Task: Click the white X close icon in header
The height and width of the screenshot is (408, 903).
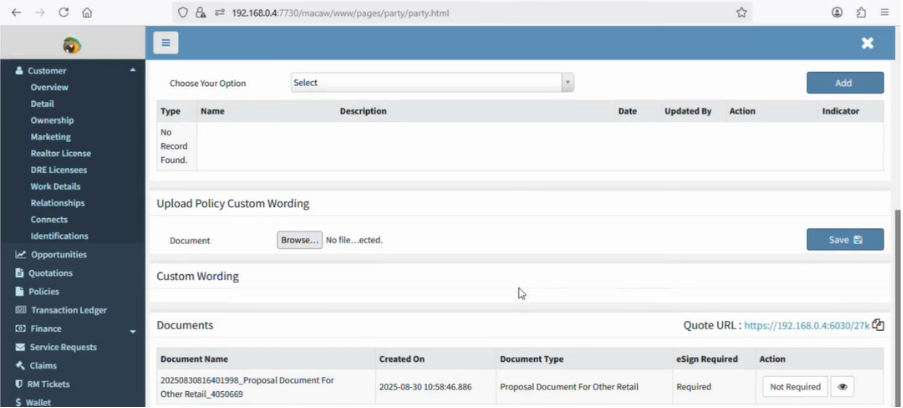Action: (x=867, y=43)
